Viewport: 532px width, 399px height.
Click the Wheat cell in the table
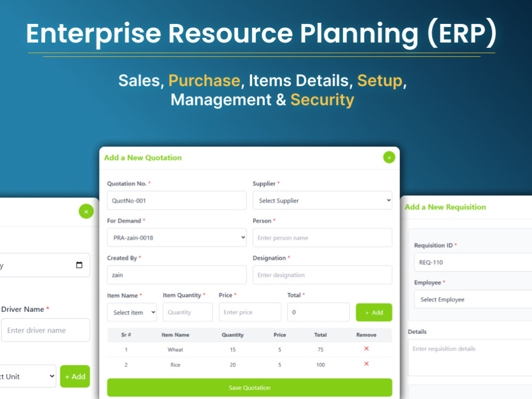pos(175,350)
